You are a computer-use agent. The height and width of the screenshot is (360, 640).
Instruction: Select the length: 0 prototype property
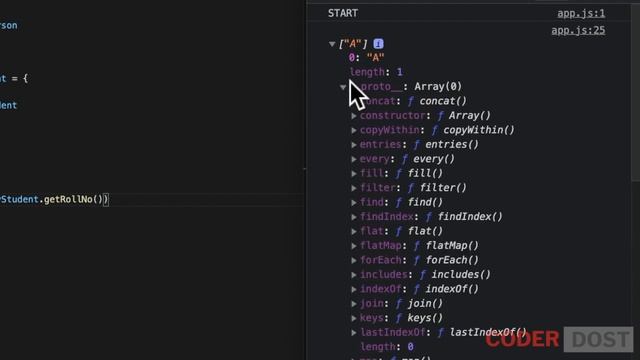click(387, 347)
